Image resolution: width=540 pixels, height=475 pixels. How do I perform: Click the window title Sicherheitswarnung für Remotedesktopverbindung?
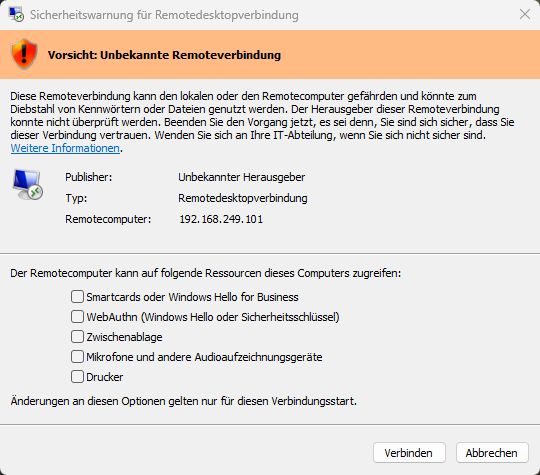[164, 15]
